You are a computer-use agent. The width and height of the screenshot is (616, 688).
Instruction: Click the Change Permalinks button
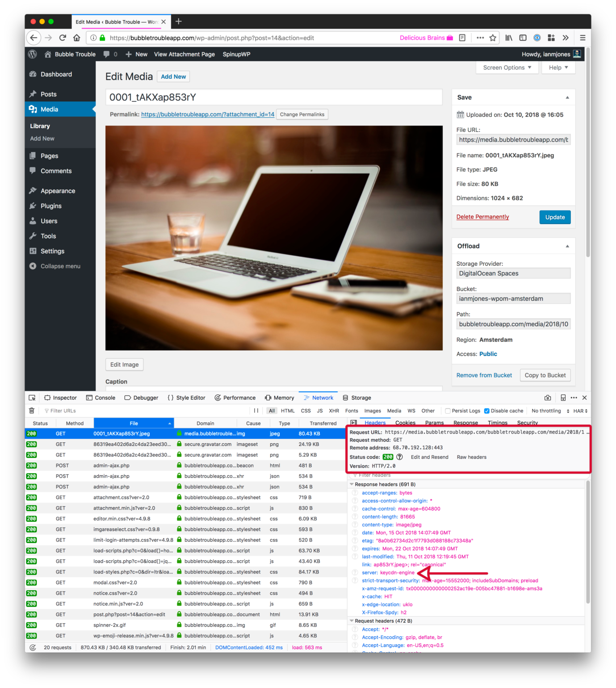(x=302, y=114)
